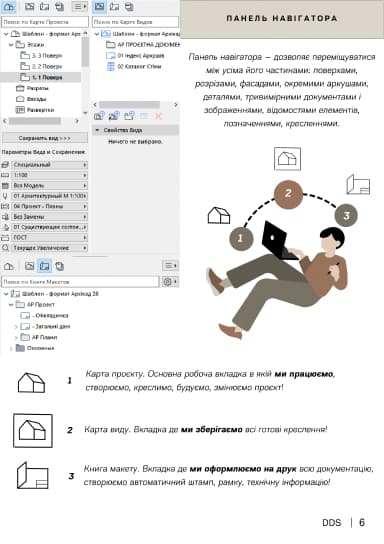Collapse the root template node in Project Map
Screen dimensions: 384x544
click(6, 34)
